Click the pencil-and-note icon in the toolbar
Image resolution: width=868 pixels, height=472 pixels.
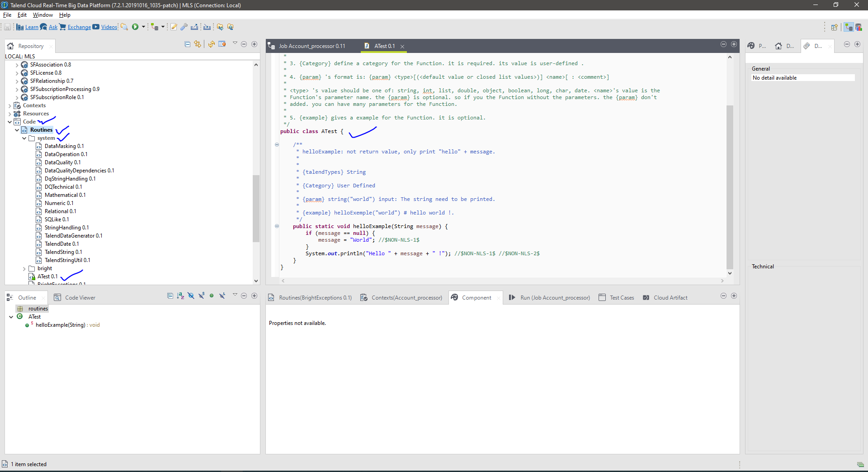click(x=174, y=27)
